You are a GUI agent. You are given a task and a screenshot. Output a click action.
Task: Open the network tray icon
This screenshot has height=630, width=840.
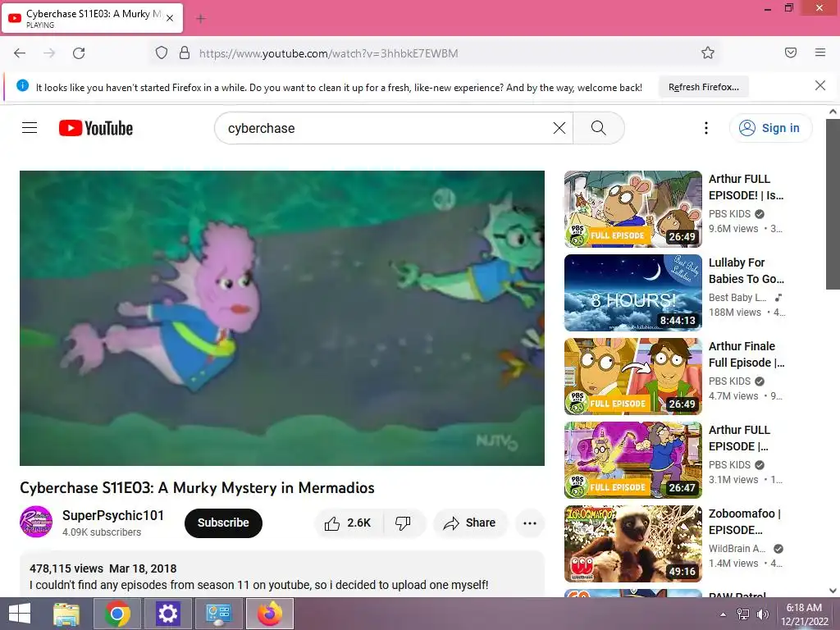(743, 614)
